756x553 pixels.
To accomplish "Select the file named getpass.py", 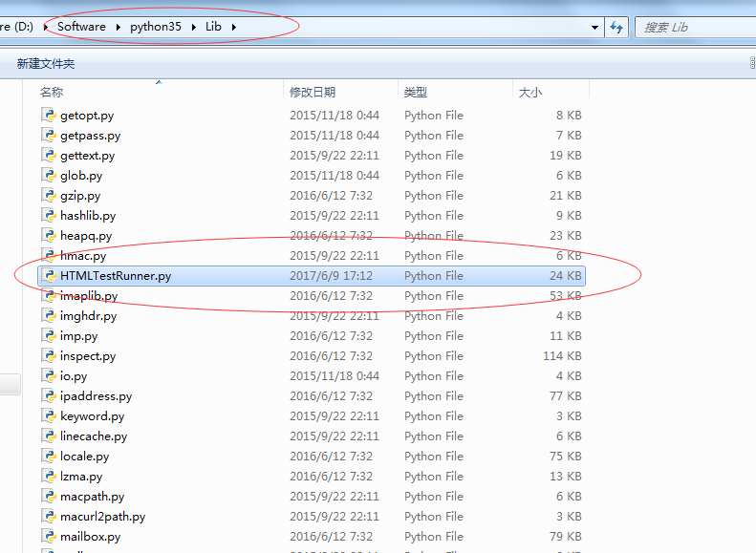I will point(90,136).
